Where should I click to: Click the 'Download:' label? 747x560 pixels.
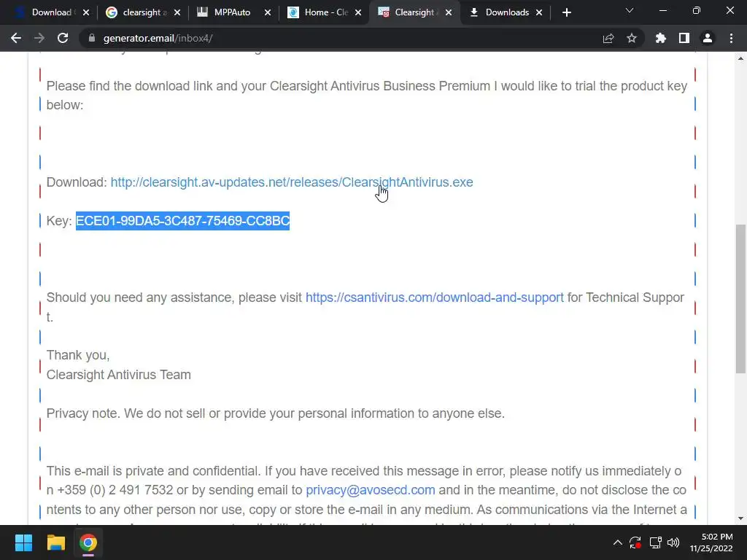point(77,182)
